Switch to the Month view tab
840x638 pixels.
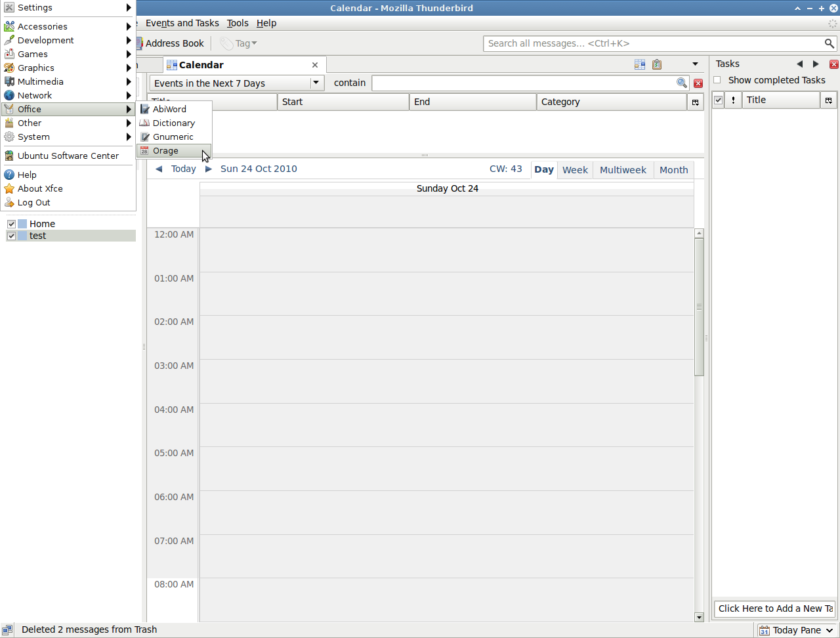click(673, 170)
